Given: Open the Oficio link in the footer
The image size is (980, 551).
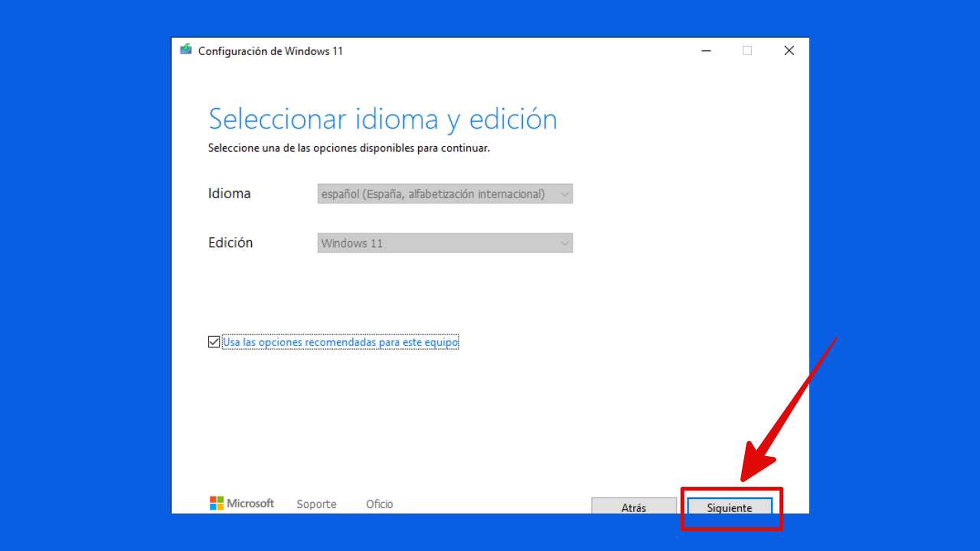Looking at the screenshot, I should pos(379,504).
